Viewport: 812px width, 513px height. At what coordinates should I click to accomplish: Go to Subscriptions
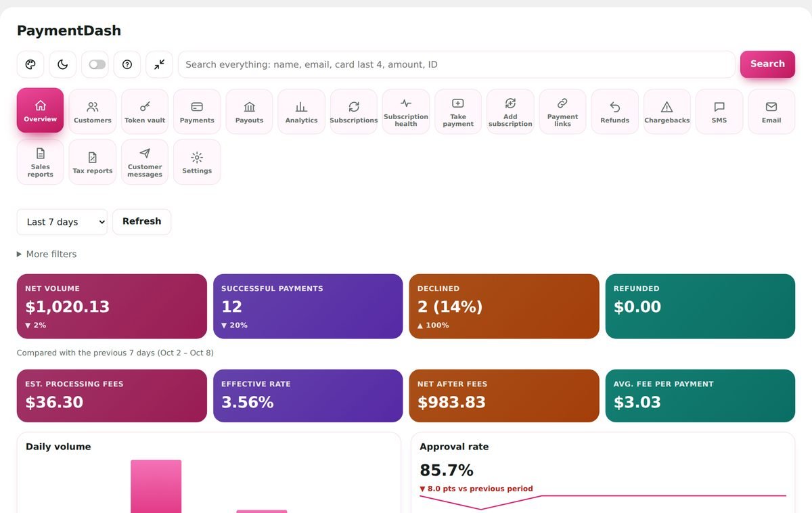point(354,112)
